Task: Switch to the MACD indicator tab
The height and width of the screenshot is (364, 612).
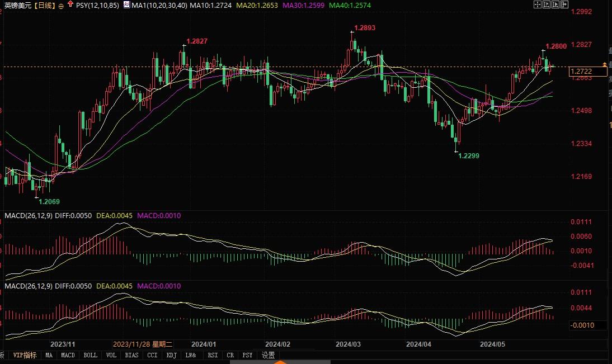Action: [x=67, y=355]
